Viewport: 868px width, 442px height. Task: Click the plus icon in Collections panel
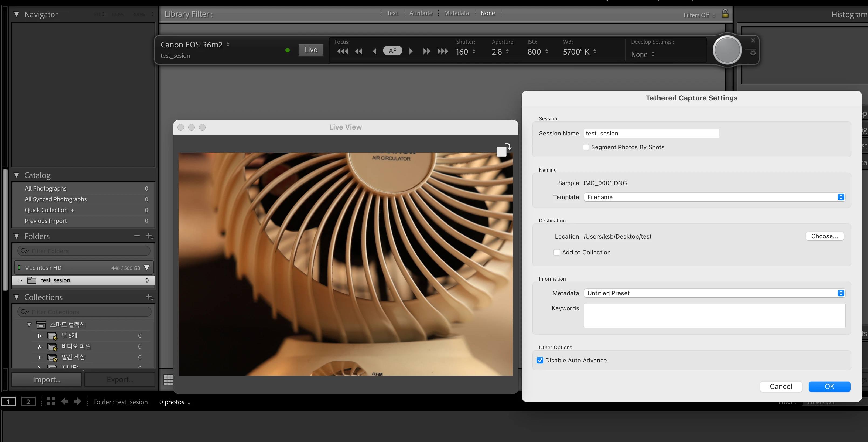click(x=149, y=297)
